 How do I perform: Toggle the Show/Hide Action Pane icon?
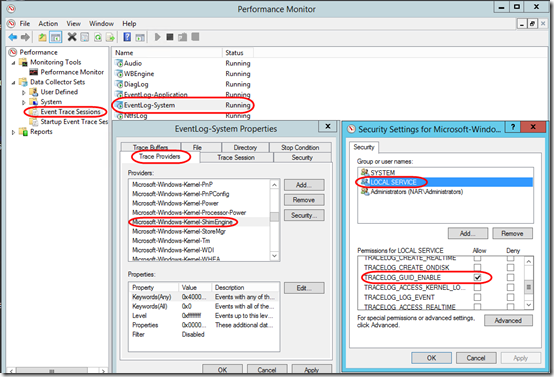click(140, 37)
